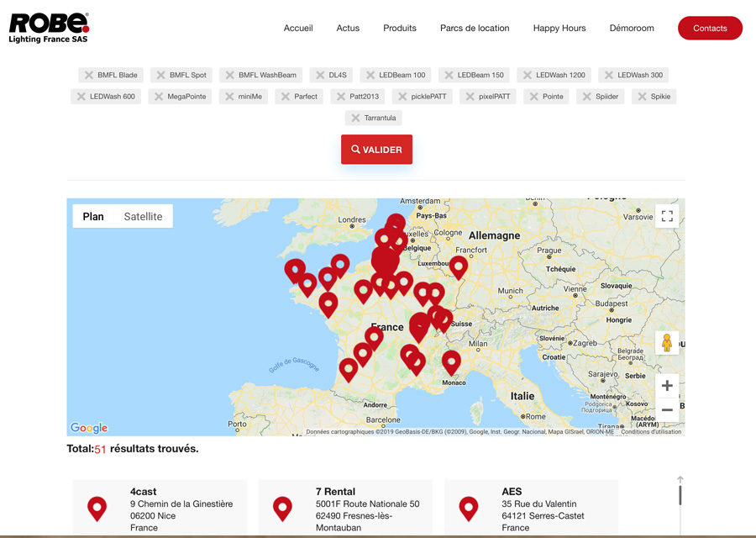Open the Actus menu item
The image size is (756, 538).
(x=348, y=28)
